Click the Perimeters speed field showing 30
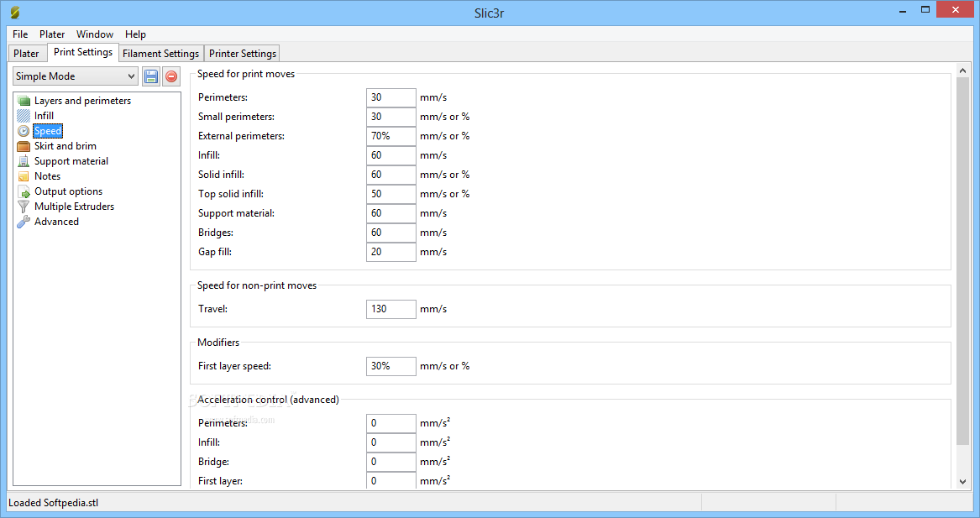 click(x=390, y=97)
